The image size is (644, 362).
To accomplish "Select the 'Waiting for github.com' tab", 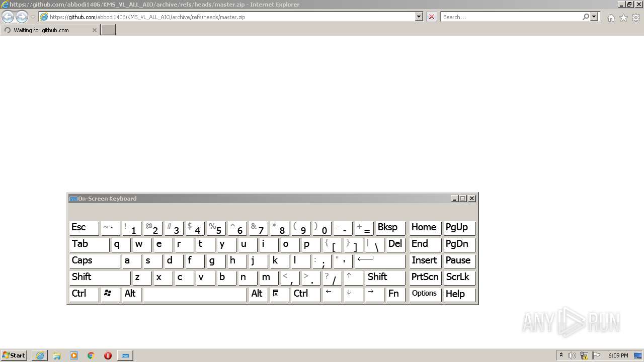I will tap(50, 30).
